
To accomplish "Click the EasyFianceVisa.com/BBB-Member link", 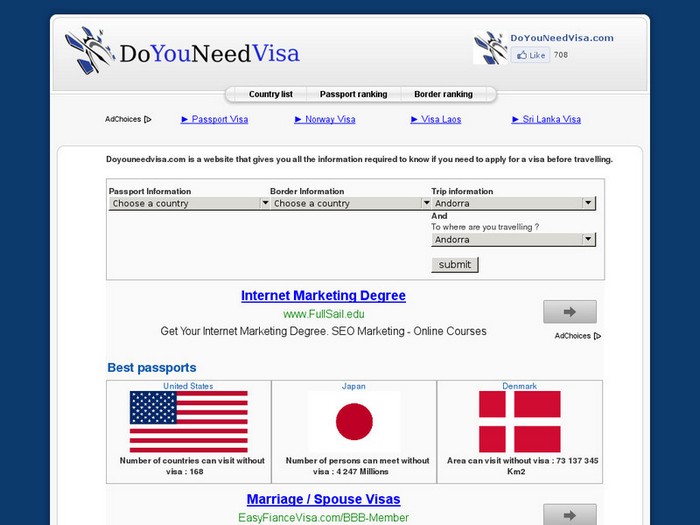I will pyautogui.click(x=323, y=518).
